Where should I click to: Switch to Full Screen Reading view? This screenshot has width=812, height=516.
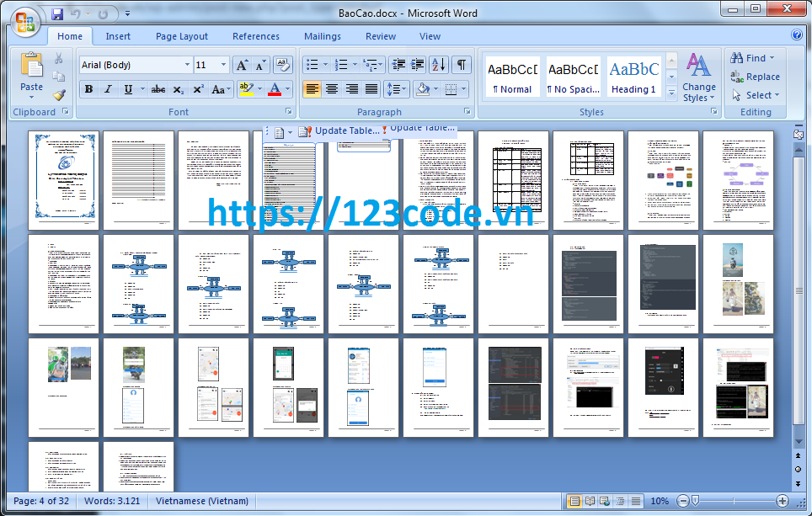(590, 501)
